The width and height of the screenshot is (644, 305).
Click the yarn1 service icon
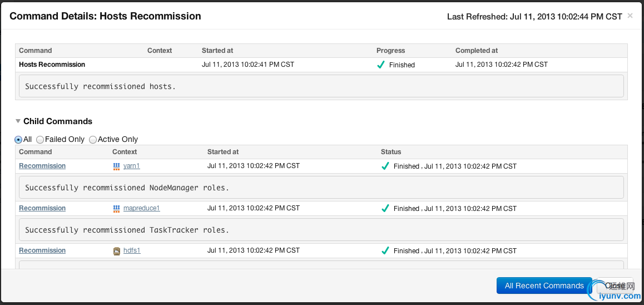(x=116, y=166)
